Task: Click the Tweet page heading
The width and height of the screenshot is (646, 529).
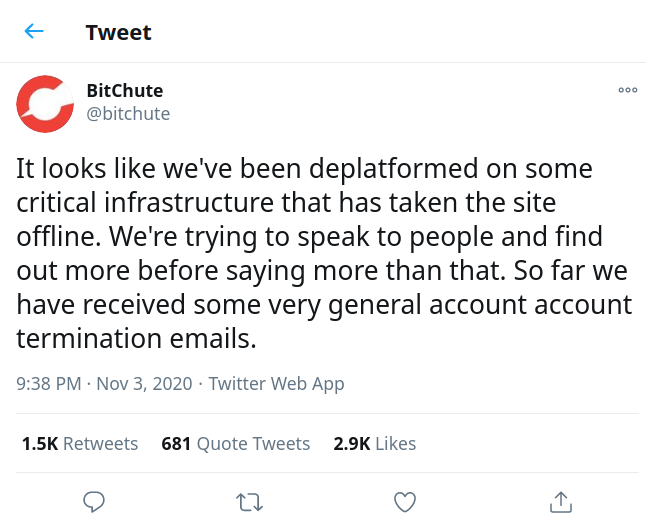Action: [x=118, y=32]
